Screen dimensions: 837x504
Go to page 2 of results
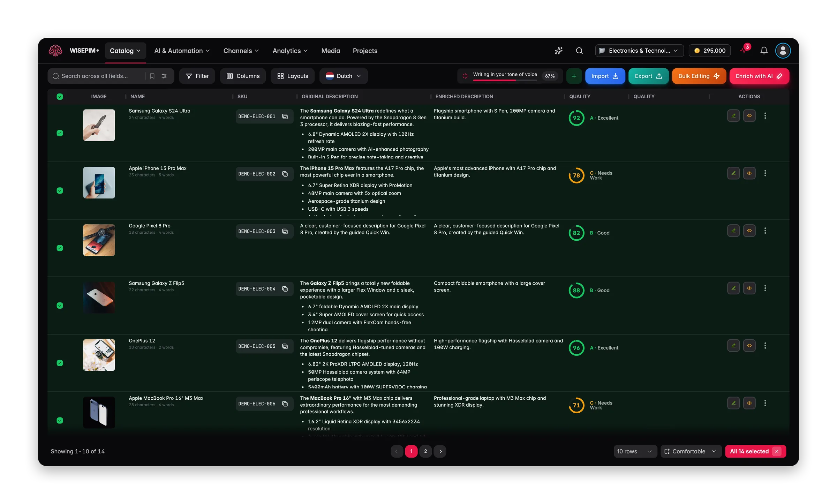tap(425, 451)
